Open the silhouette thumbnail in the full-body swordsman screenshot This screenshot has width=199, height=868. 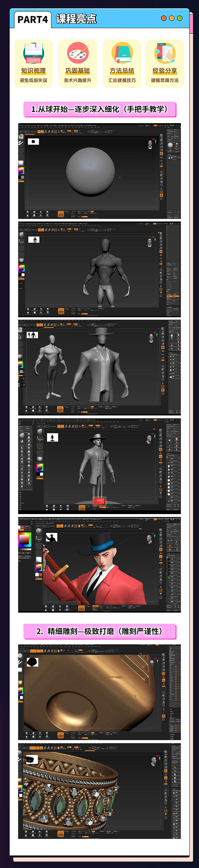tap(52, 438)
